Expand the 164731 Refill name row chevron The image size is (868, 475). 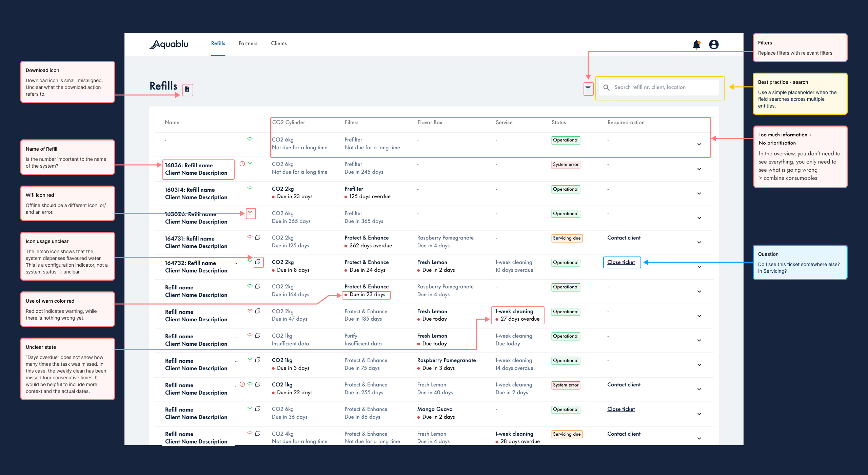click(x=699, y=242)
